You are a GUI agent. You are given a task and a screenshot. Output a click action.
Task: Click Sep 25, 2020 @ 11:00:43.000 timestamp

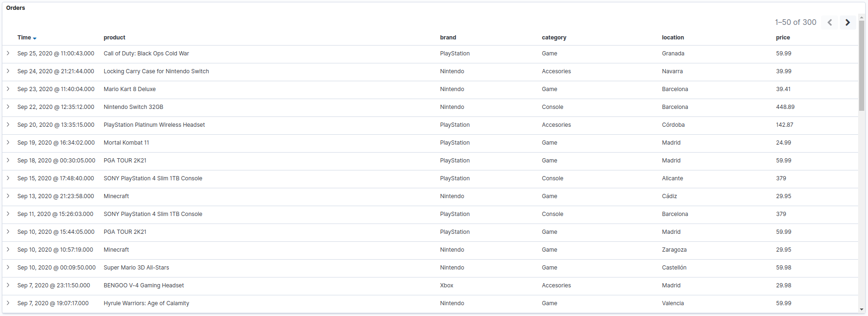click(x=56, y=54)
